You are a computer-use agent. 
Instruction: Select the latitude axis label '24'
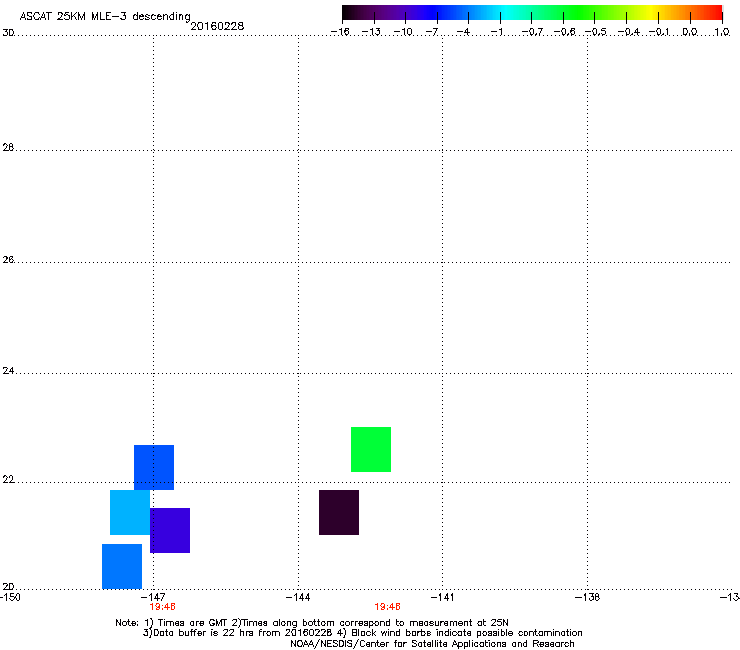point(8,371)
